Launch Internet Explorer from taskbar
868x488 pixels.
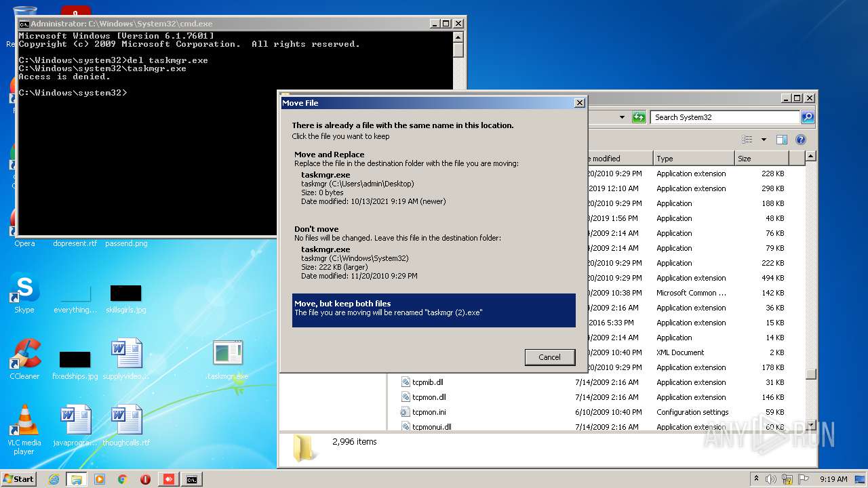pyautogui.click(x=54, y=479)
